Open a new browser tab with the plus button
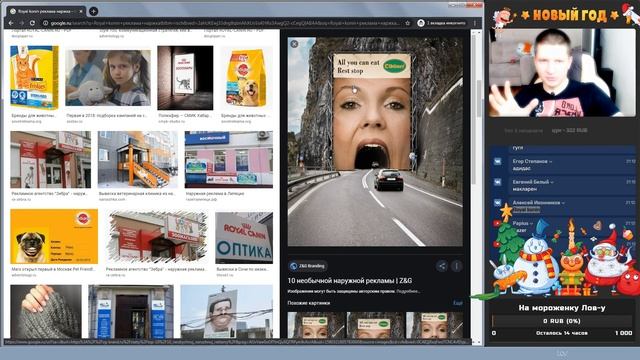Screen dimensions: 640x360 93,11
